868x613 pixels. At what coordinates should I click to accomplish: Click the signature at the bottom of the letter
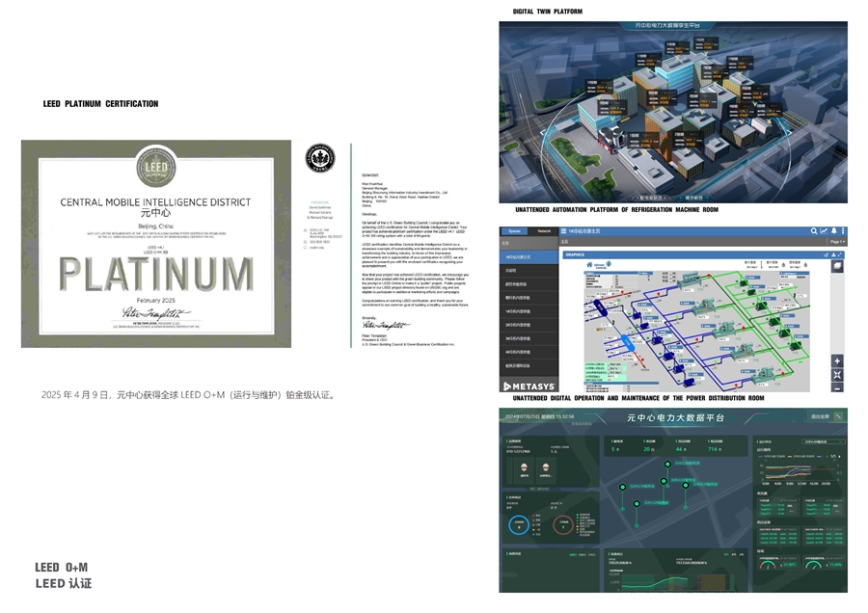387,326
